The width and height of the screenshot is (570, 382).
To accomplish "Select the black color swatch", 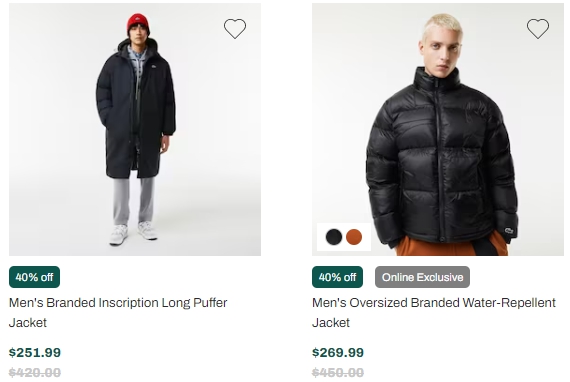I will pos(334,237).
